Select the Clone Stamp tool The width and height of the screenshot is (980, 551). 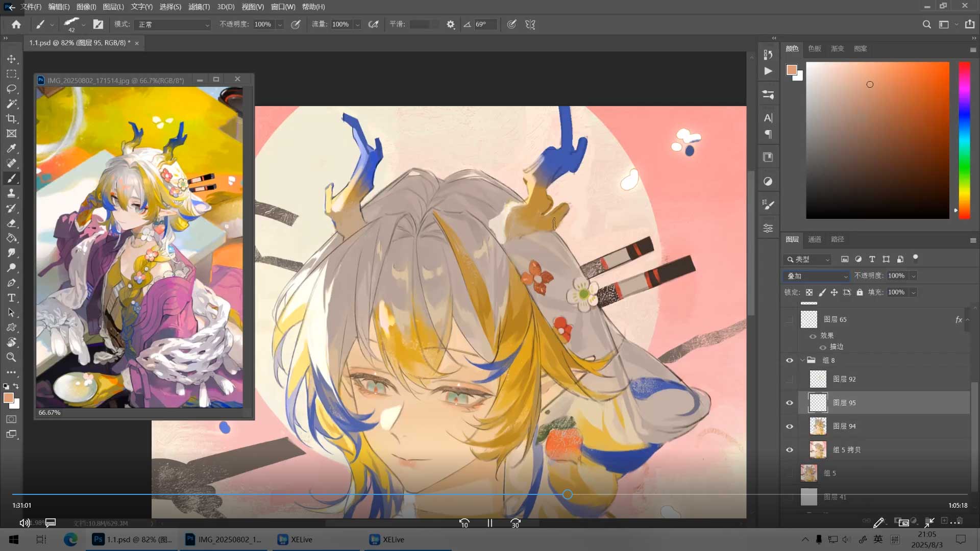pos(11,193)
